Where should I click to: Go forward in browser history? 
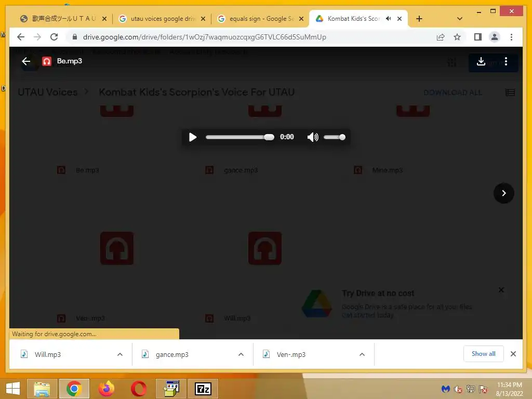[37, 37]
